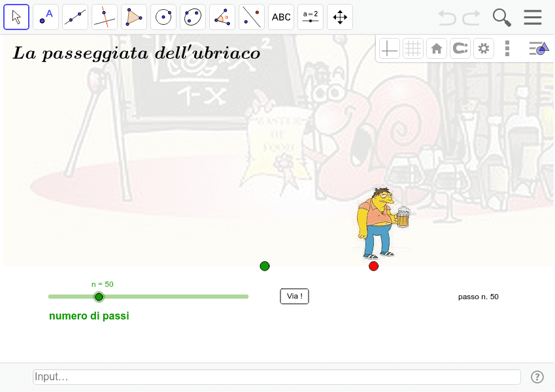Toggle the axes display
The width and height of the screenshot is (555, 392).
coord(389,48)
